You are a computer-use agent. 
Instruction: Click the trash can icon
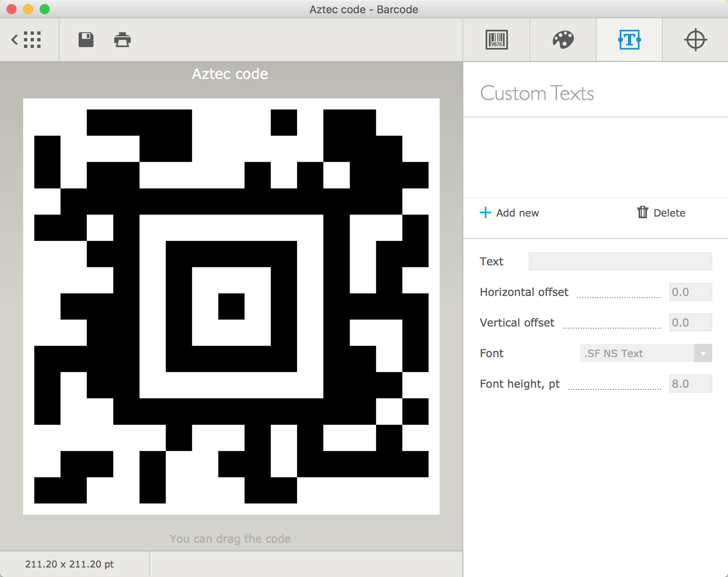pyautogui.click(x=642, y=212)
